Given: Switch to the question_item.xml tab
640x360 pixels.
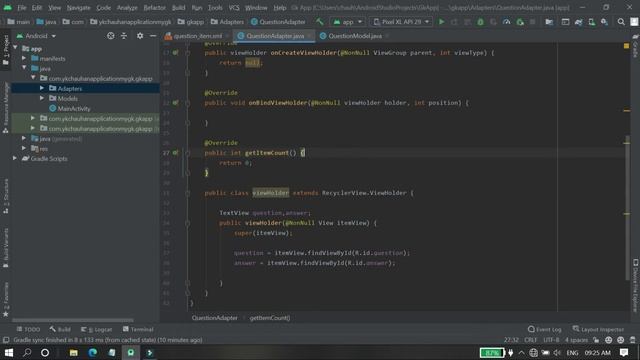Looking at the screenshot, I should tap(197, 36).
